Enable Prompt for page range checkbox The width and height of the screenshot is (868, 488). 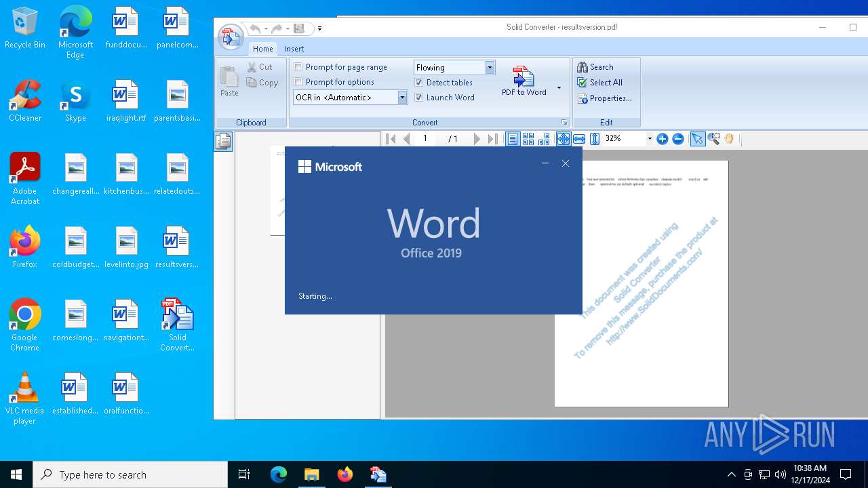tap(298, 67)
